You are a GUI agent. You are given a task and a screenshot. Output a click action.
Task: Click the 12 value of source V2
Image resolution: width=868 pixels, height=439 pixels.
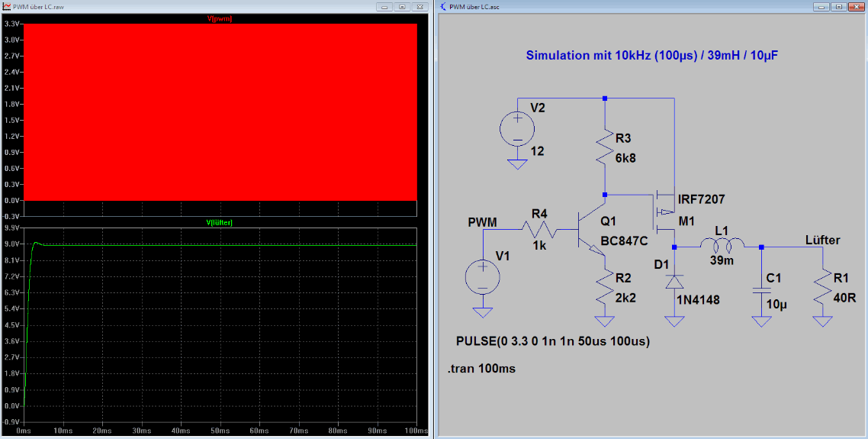point(537,150)
